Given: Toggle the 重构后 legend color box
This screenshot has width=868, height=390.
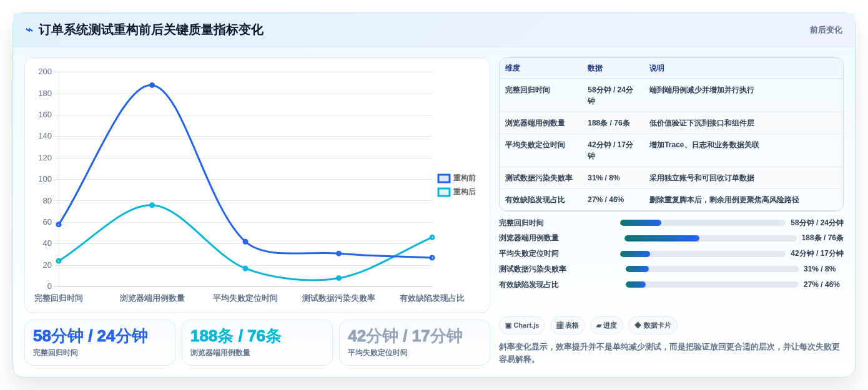Looking at the screenshot, I should [x=444, y=192].
